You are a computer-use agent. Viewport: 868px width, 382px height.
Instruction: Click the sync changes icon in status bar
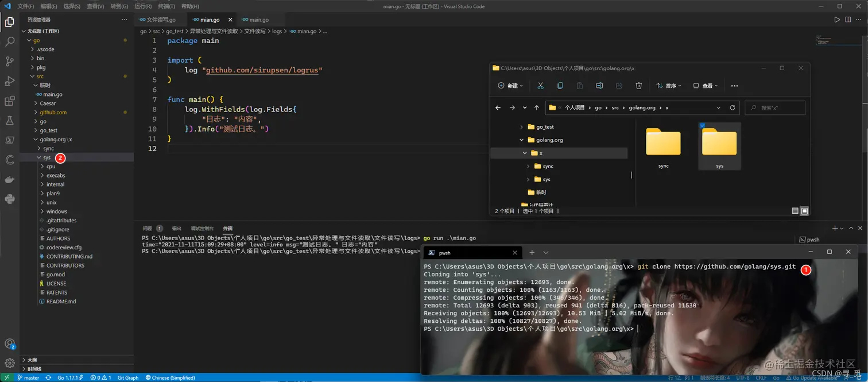pos(49,378)
